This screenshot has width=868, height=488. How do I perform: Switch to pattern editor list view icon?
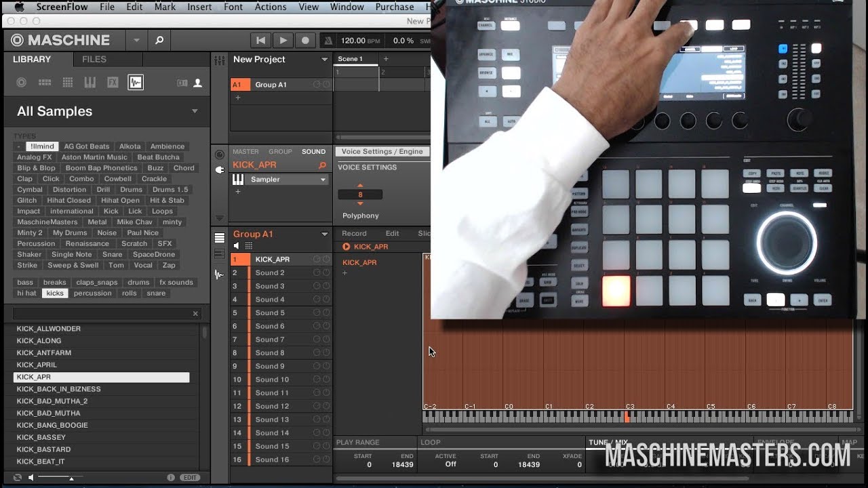pos(219,238)
